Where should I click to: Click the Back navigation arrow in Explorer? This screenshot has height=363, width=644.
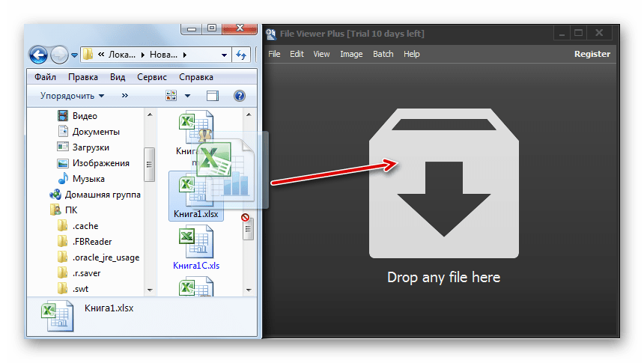point(38,55)
